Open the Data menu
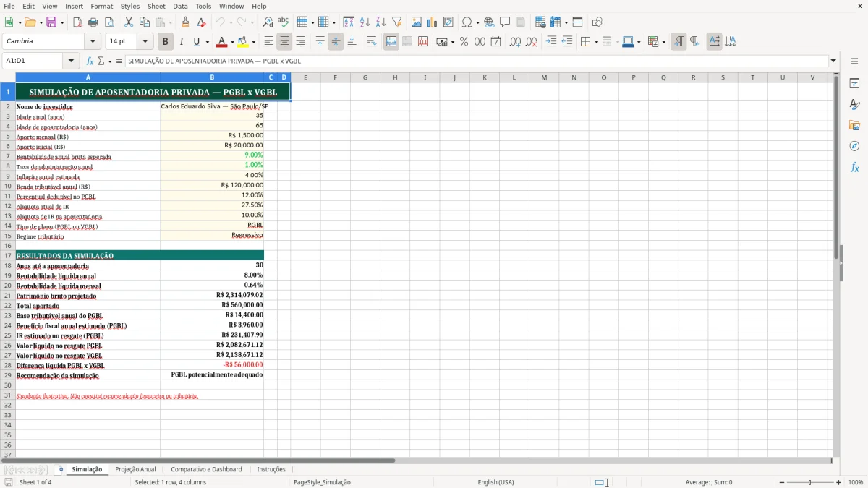The width and height of the screenshot is (868, 488). (x=180, y=6)
